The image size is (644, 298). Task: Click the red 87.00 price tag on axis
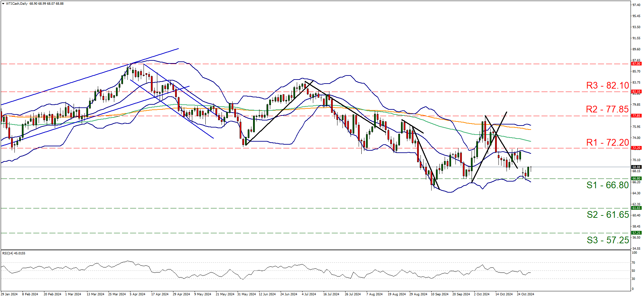click(x=636, y=64)
